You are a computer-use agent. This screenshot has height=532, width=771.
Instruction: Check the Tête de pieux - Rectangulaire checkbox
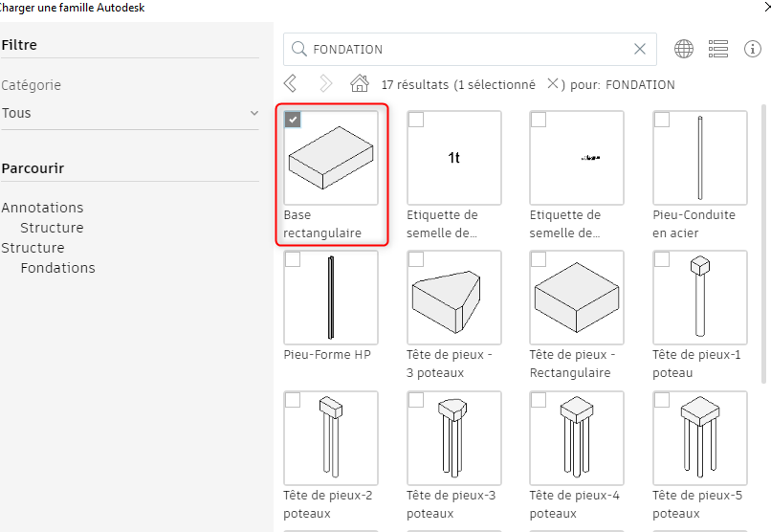(539, 259)
